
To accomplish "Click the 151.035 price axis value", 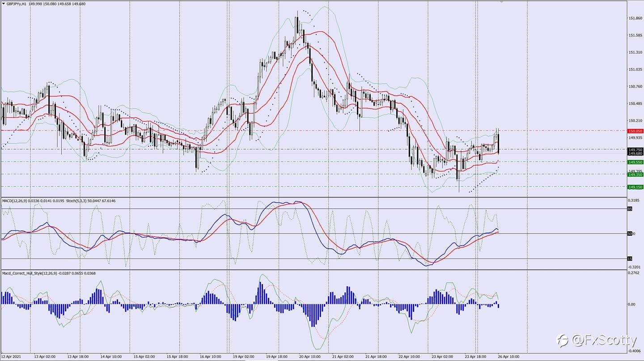I will tap(636, 69).
